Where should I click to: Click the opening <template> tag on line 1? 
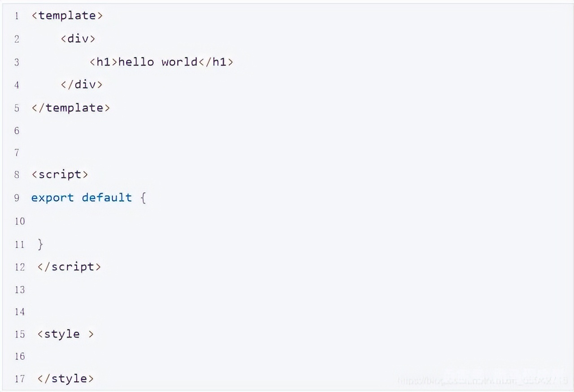tap(67, 16)
